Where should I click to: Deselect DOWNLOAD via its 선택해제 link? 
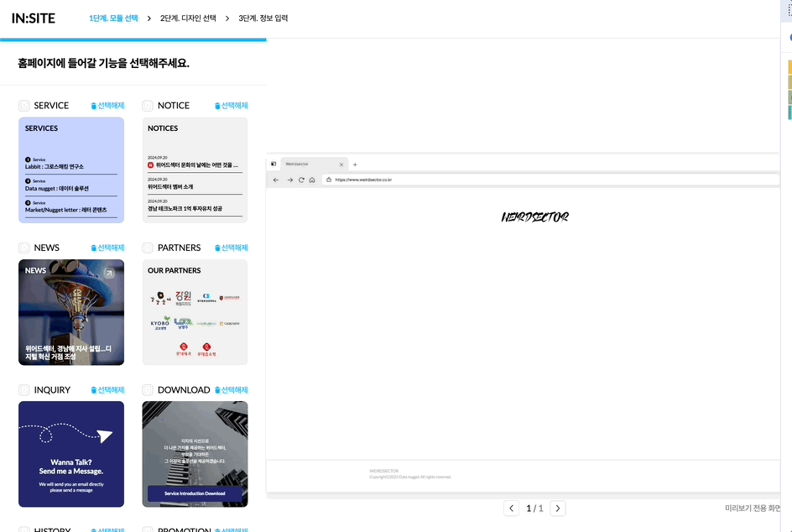point(232,390)
